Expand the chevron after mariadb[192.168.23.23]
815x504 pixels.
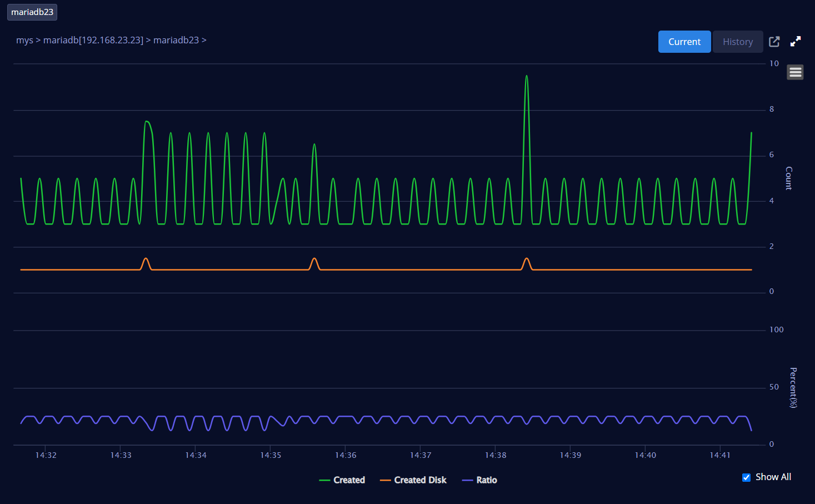(148, 40)
